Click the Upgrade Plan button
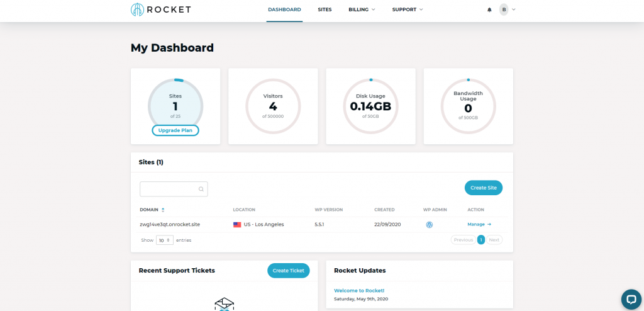Screen dimensions: 644x311 [175, 130]
